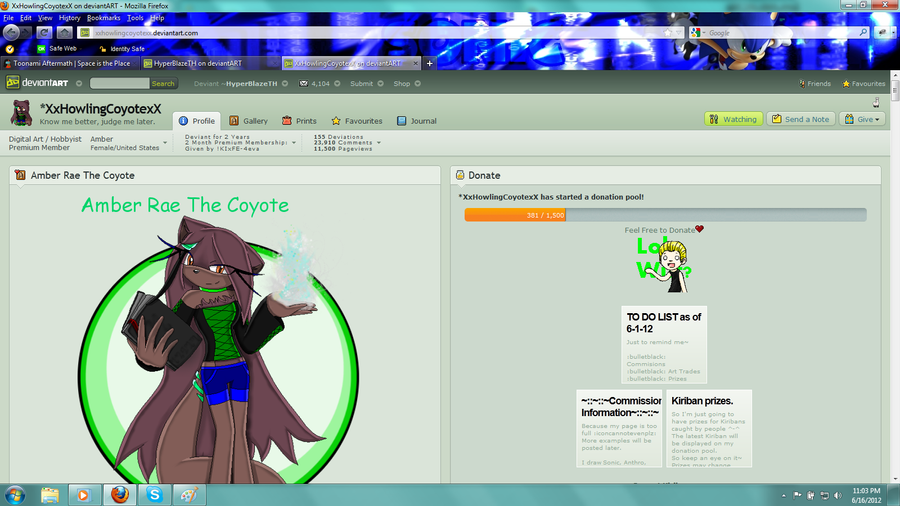Expand the Amber Female/United States details arrow
Image resolution: width=900 pixels, height=506 pixels.
(165, 143)
